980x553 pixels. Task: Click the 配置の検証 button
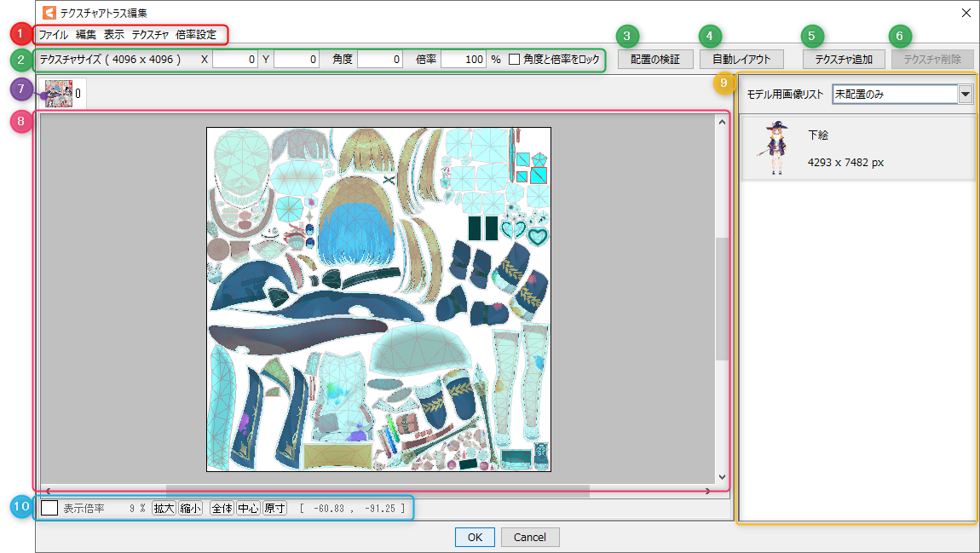[x=655, y=60]
